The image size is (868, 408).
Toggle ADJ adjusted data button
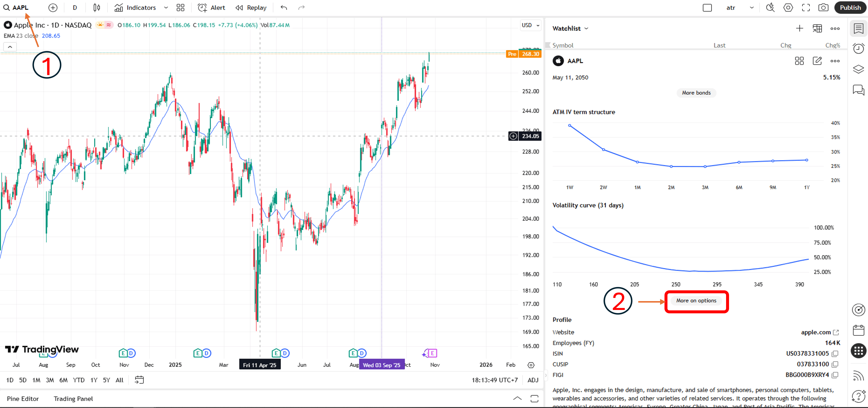coord(533,380)
